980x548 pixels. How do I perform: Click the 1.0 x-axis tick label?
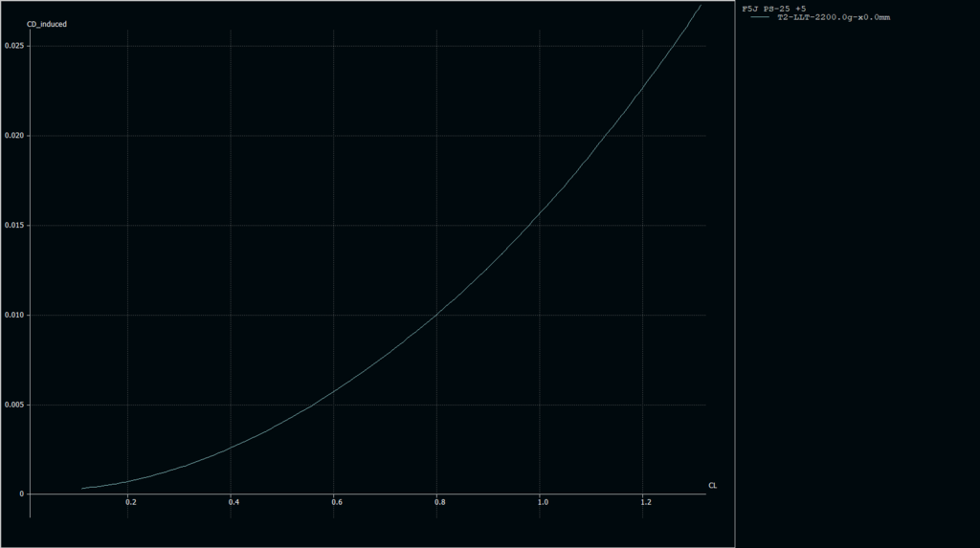coord(542,502)
